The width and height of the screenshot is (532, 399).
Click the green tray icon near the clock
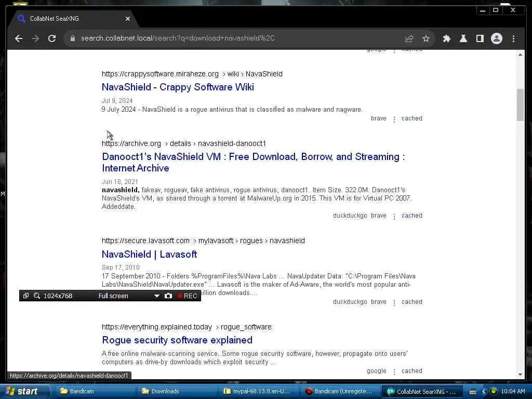click(494, 392)
